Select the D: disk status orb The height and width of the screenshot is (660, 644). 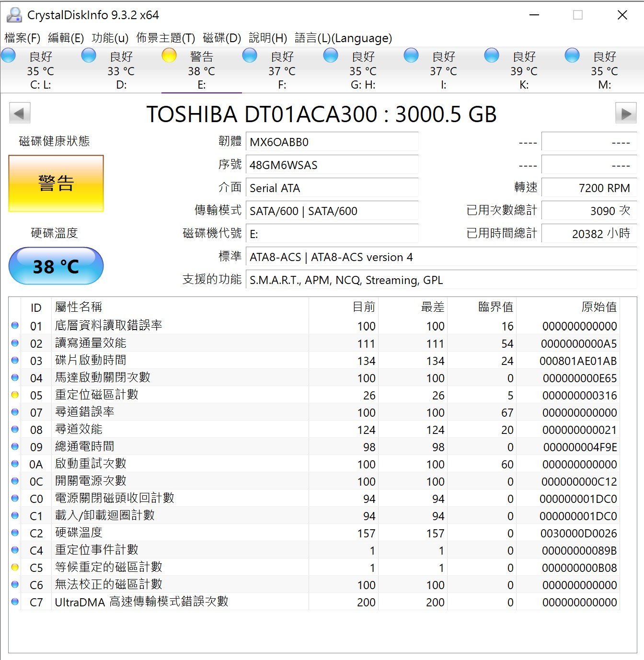89,56
